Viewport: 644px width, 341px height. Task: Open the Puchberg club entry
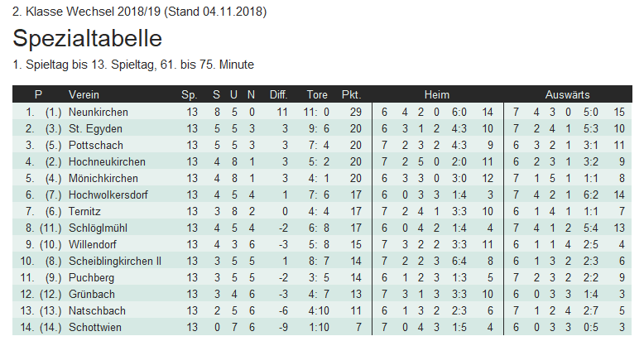click(89, 277)
